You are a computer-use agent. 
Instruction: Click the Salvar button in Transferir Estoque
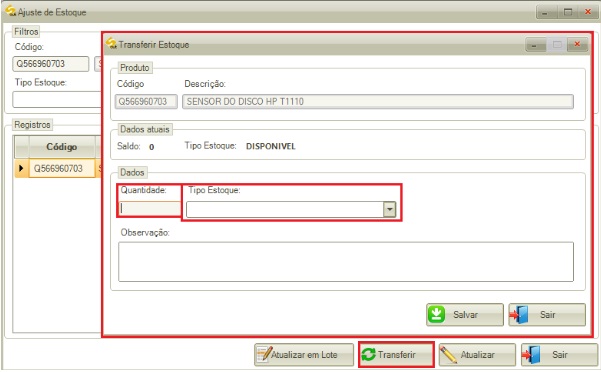click(465, 315)
